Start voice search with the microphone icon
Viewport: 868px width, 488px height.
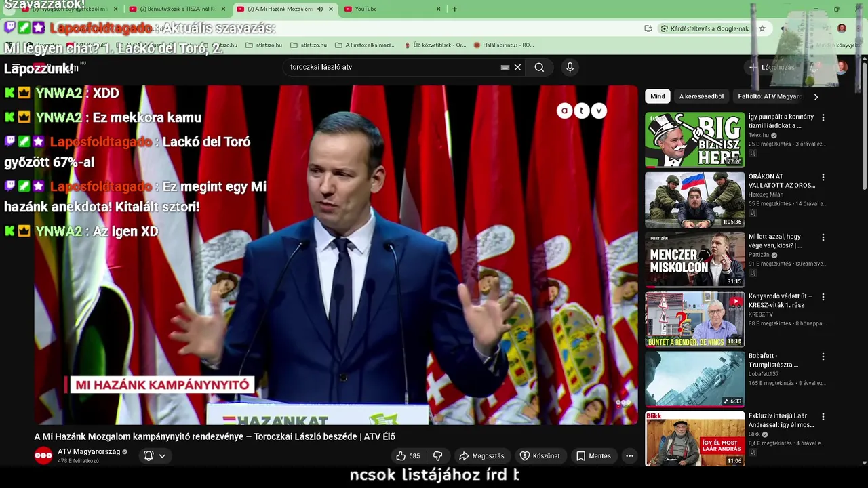point(570,67)
